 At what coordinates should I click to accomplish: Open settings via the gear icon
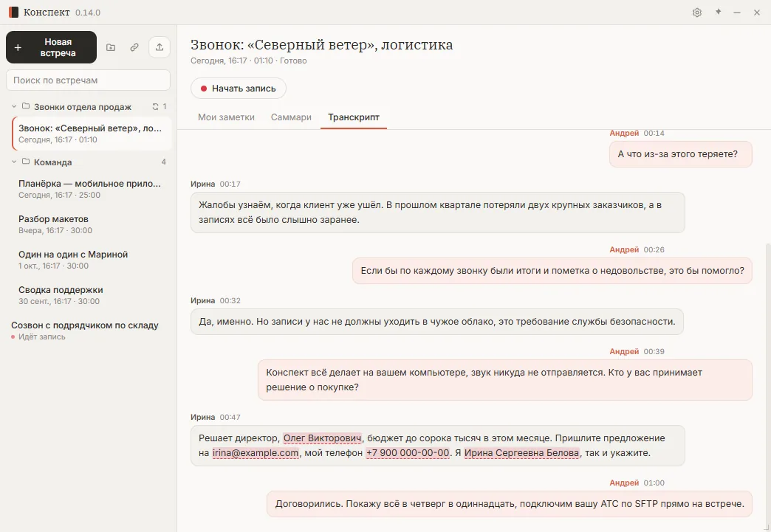696,13
